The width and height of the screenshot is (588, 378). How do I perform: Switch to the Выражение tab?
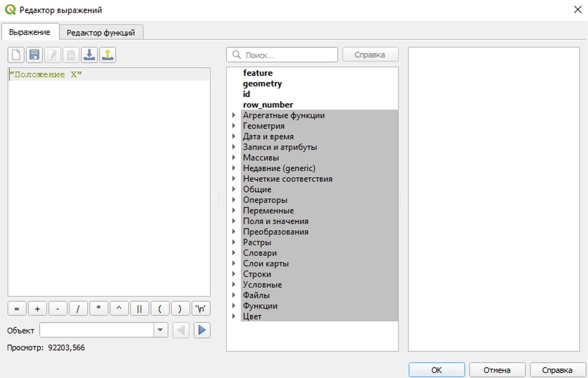click(30, 32)
